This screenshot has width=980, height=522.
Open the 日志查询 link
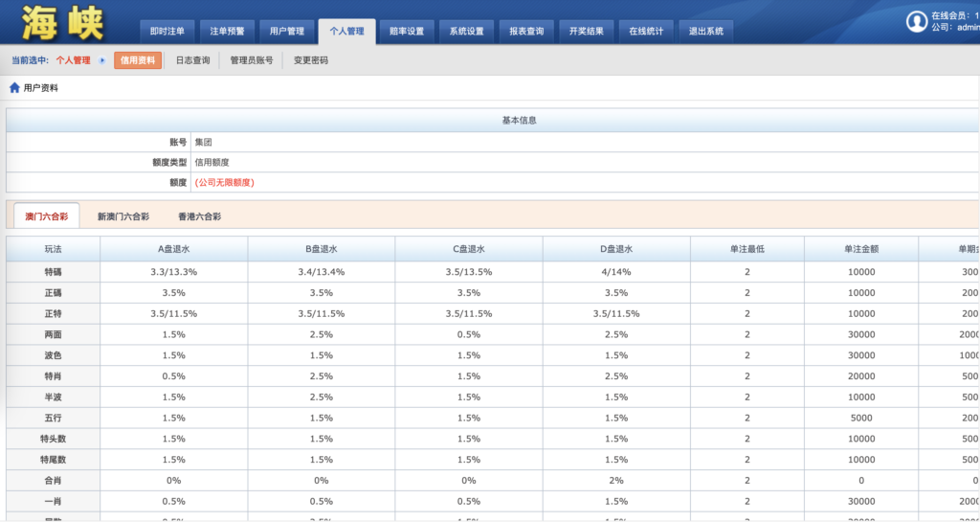(192, 60)
